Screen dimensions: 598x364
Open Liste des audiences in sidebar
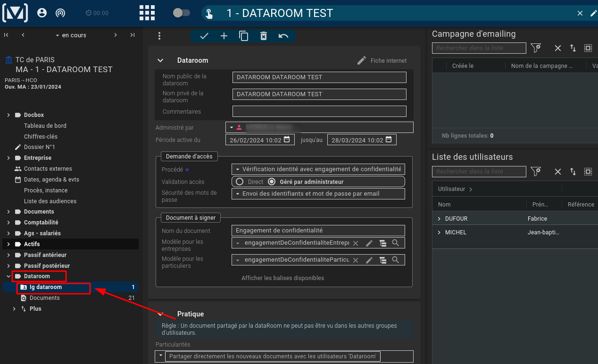coord(50,201)
